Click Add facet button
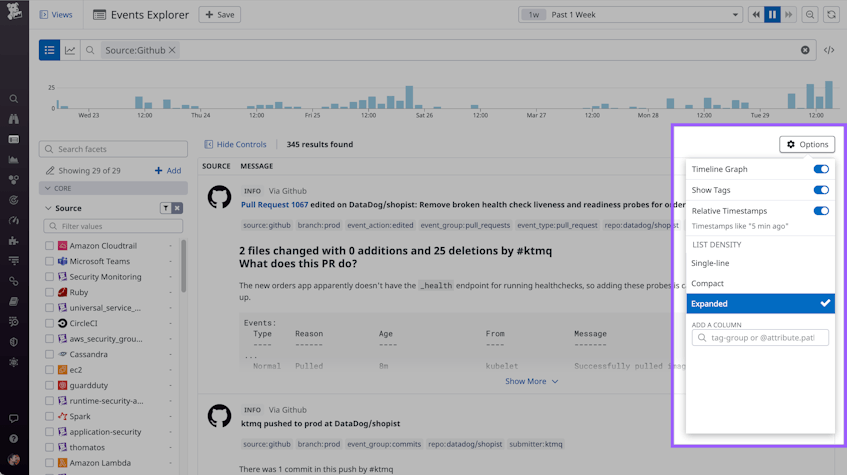 (168, 171)
